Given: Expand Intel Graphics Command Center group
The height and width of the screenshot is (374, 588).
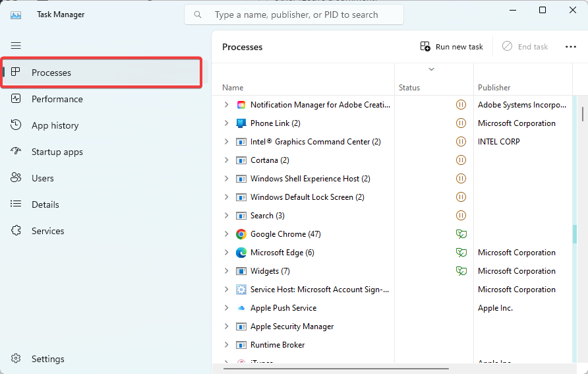Looking at the screenshot, I should tap(226, 141).
